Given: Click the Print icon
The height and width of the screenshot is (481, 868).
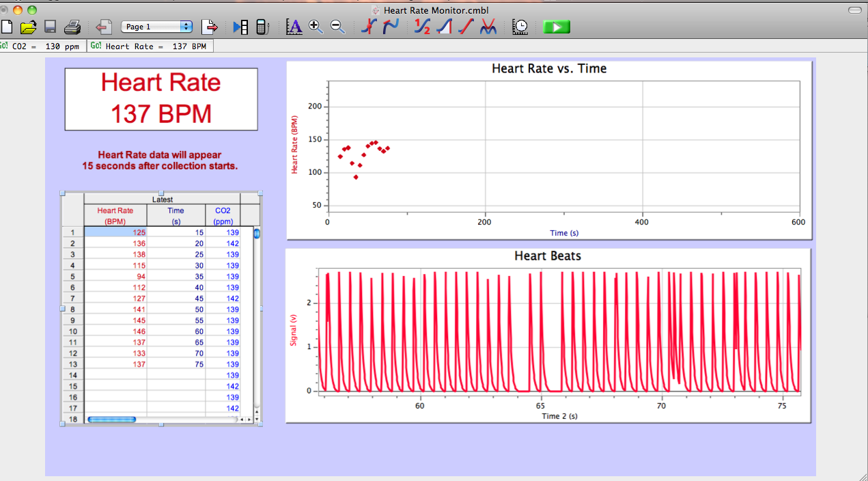Looking at the screenshot, I should [72, 27].
